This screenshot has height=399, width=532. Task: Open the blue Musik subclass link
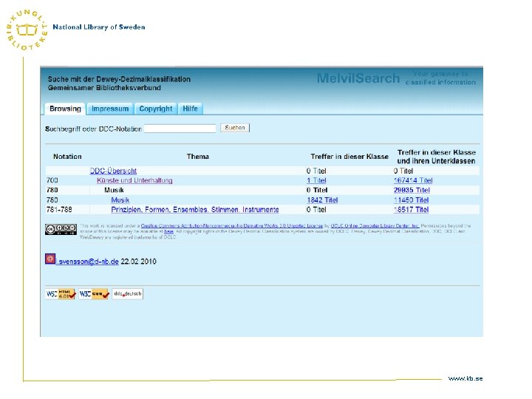click(120, 199)
